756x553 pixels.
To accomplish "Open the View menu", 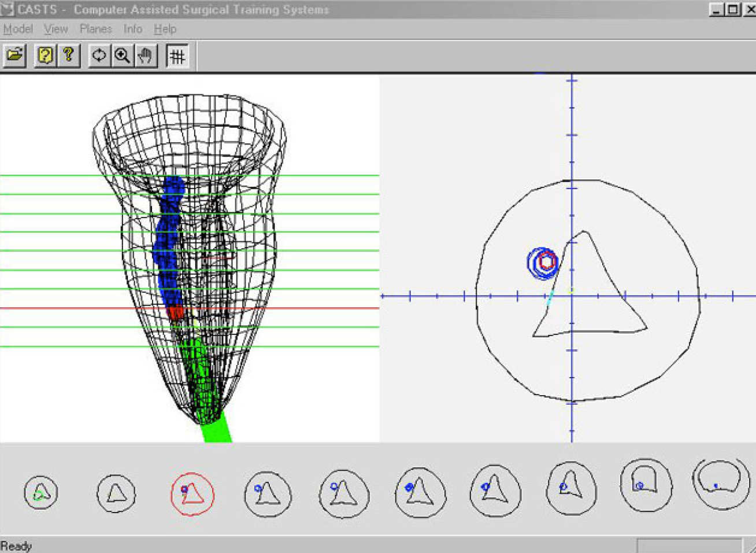I will pos(56,29).
